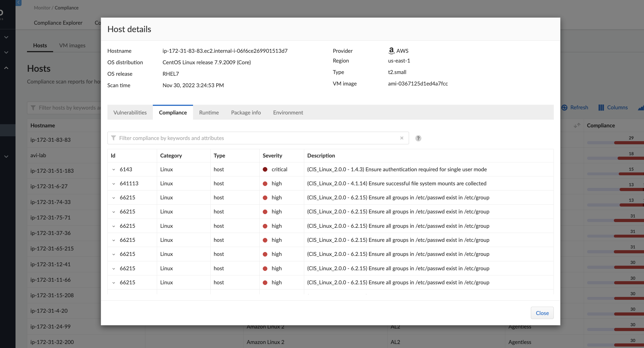Click the Refresh link in the background
Image resolution: width=644 pixels, height=348 pixels.
click(x=579, y=107)
